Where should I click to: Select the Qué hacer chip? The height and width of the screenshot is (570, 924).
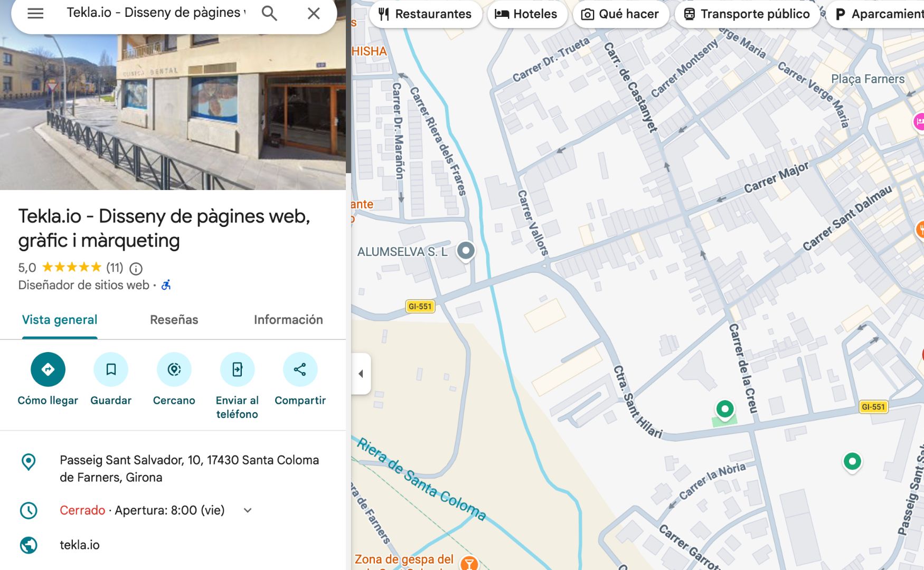(620, 14)
